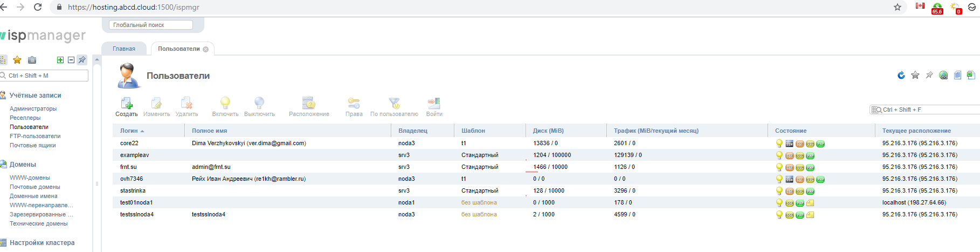Switch to the Главная tab

click(124, 49)
